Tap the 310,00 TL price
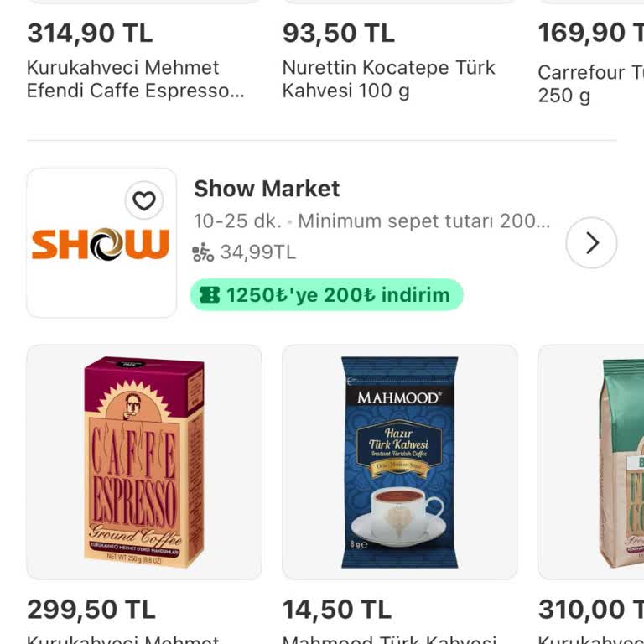 pos(591,610)
